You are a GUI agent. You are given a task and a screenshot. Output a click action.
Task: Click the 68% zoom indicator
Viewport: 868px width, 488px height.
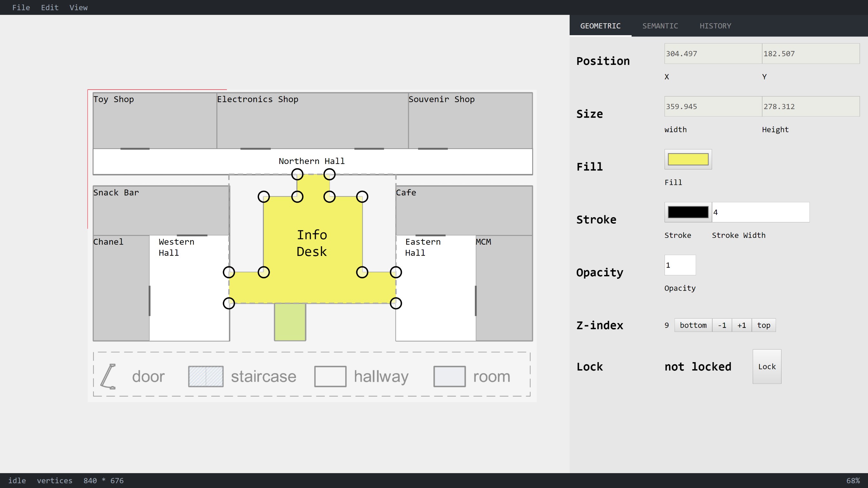click(853, 481)
